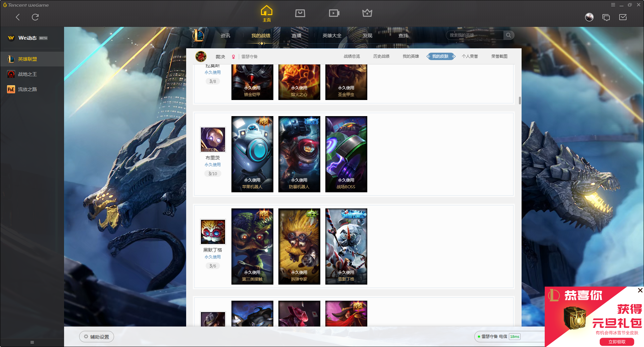Open the 历史战绩 sub-tab
644x347 pixels.
[381, 56]
